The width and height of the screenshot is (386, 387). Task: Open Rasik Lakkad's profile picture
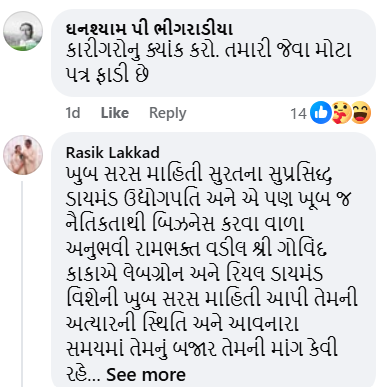click(23, 155)
